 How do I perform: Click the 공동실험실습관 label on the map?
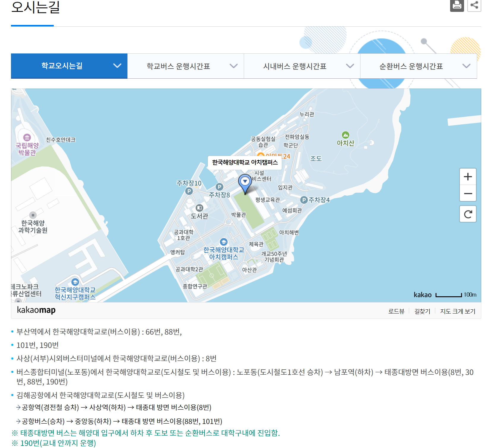(263, 142)
